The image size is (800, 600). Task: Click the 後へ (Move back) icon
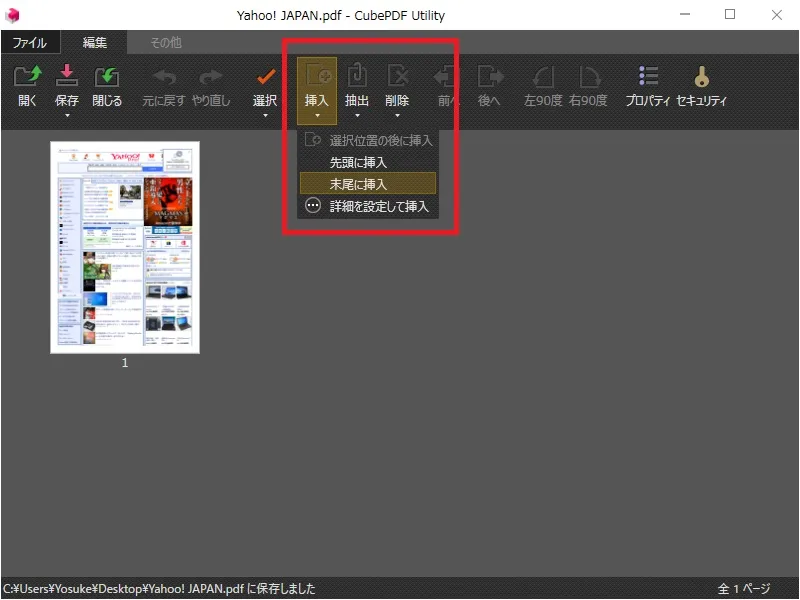click(x=490, y=77)
